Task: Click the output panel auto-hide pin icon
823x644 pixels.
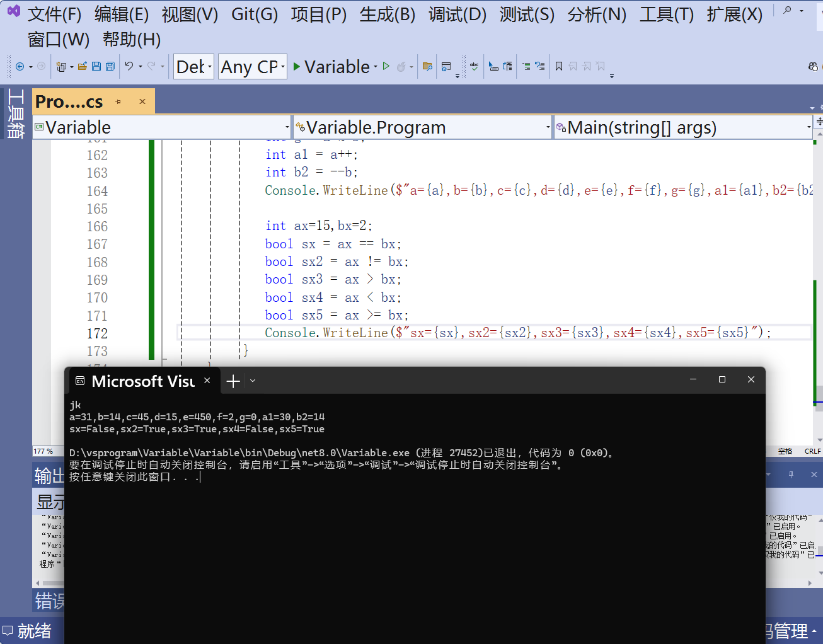Action: pyautogui.click(x=791, y=474)
